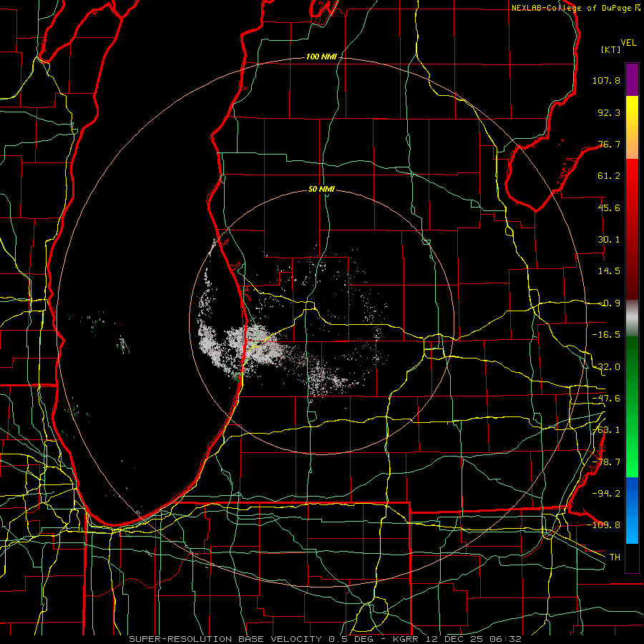
Task: Click the 50 NMI range ring label
Action: click(321, 189)
